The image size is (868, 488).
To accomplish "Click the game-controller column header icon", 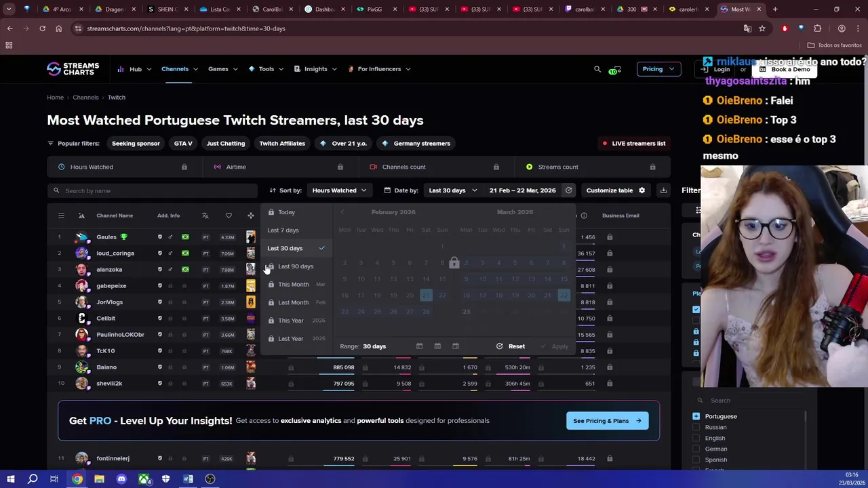I will point(251,216).
